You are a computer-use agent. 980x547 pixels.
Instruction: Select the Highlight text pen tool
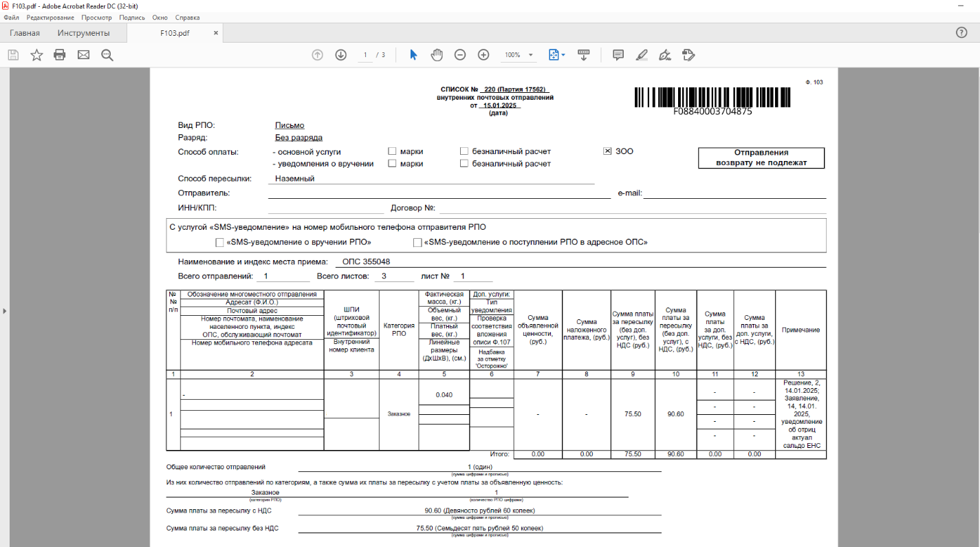[641, 55]
